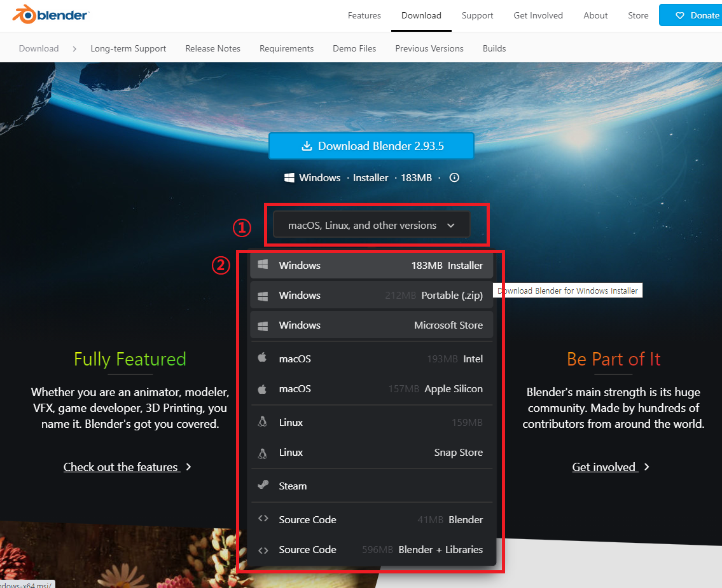722x588 pixels.
Task: Select Windows Microsoft Store option
Action: (x=371, y=325)
